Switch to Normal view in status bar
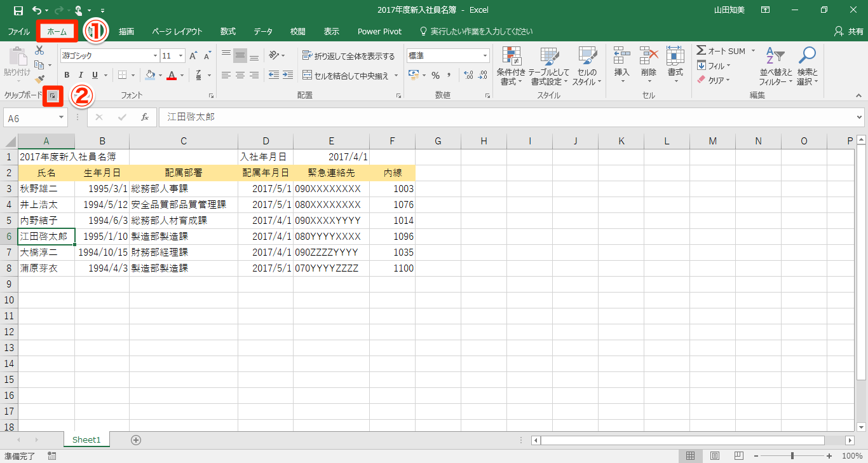Viewport: 868px width, 463px height. pos(690,455)
